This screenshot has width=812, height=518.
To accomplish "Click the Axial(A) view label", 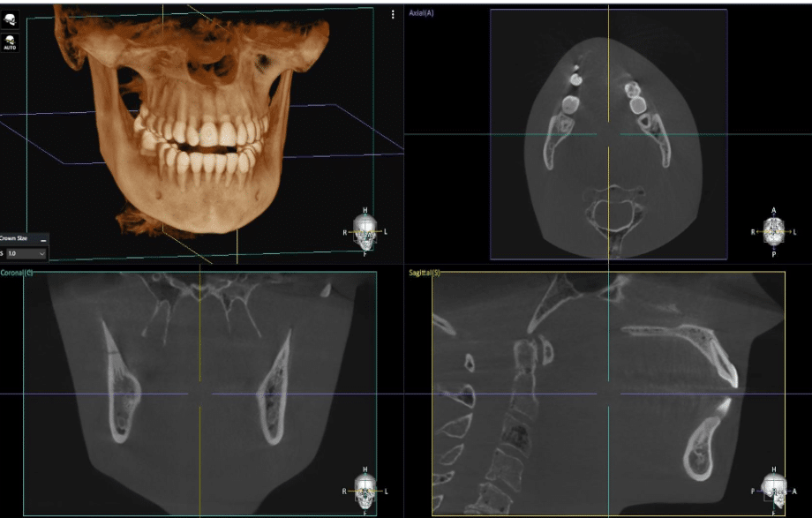I will [x=421, y=12].
